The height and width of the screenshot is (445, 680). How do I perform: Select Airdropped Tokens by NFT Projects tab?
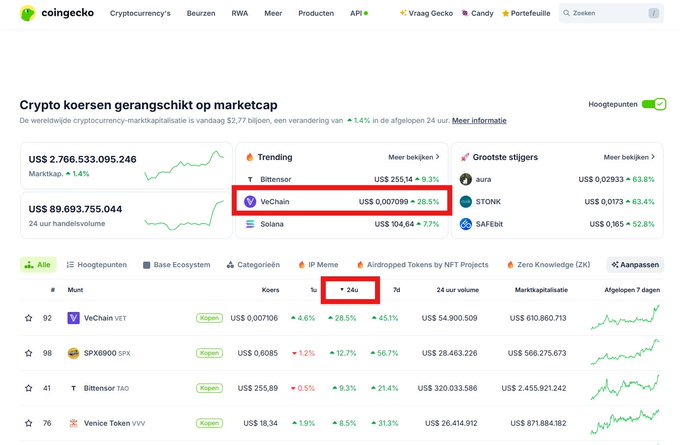[422, 265]
